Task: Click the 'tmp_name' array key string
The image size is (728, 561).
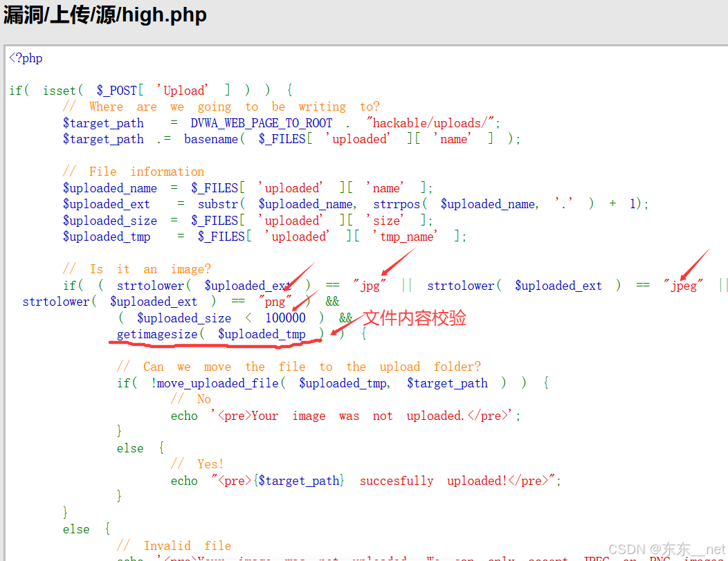Action: tap(405, 237)
